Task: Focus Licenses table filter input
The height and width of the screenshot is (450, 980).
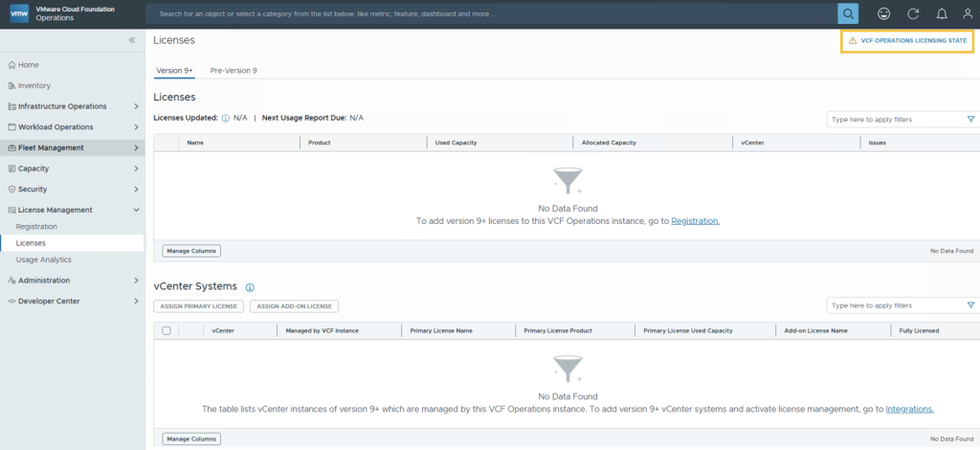Action: click(x=898, y=120)
